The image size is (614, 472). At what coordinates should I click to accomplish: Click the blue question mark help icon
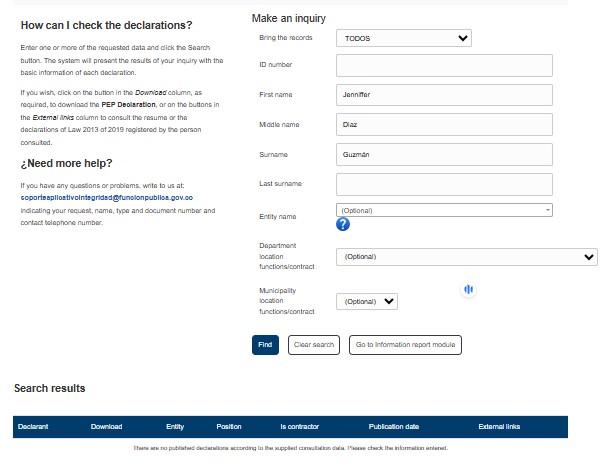[343, 223]
